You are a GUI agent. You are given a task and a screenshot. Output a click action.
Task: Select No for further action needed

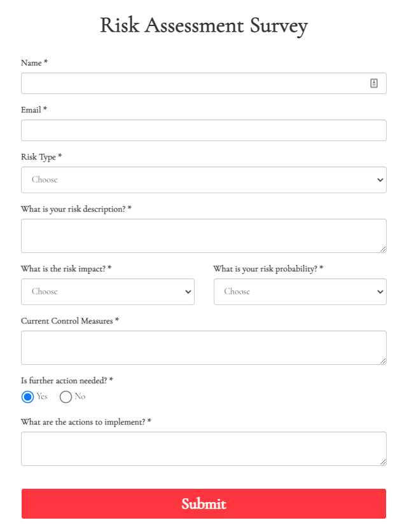pyautogui.click(x=66, y=397)
